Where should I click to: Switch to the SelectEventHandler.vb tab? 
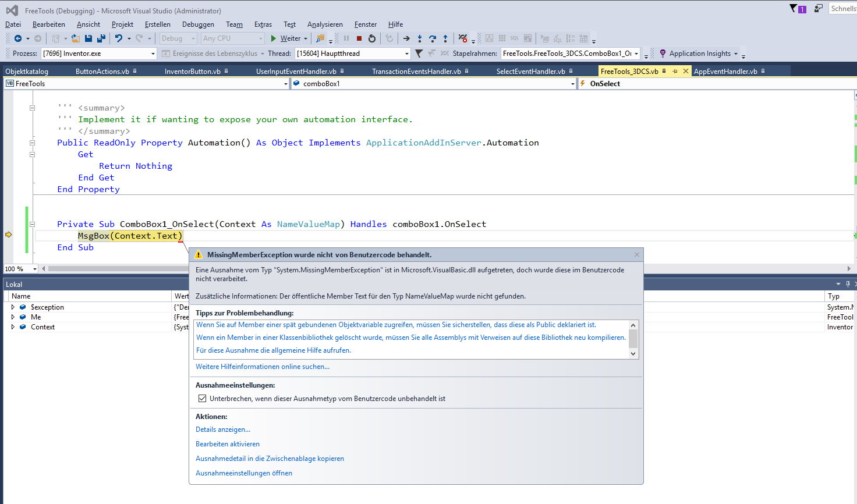[x=530, y=71]
